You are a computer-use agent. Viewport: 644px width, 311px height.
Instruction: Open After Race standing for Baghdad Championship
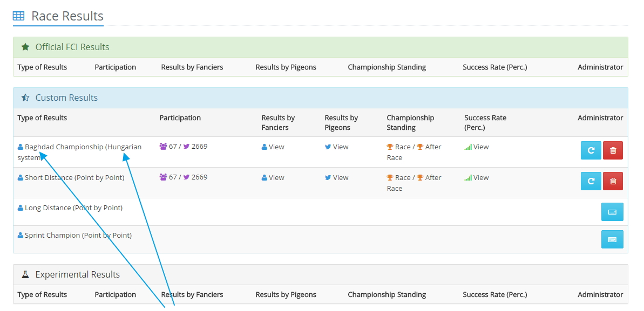tap(432, 147)
